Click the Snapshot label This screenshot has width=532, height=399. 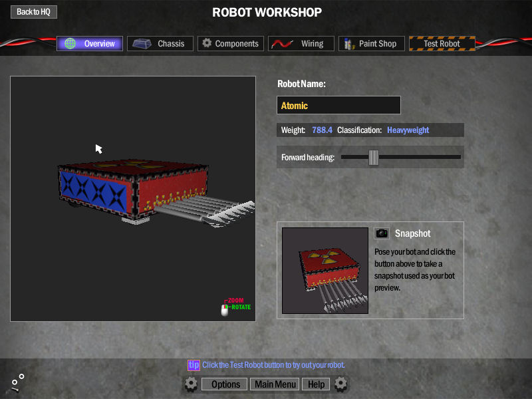(412, 233)
